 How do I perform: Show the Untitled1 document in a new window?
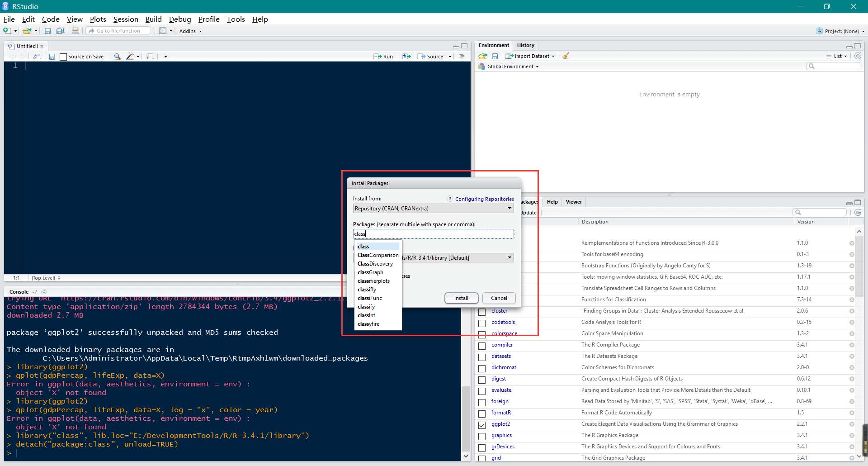click(37, 57)
